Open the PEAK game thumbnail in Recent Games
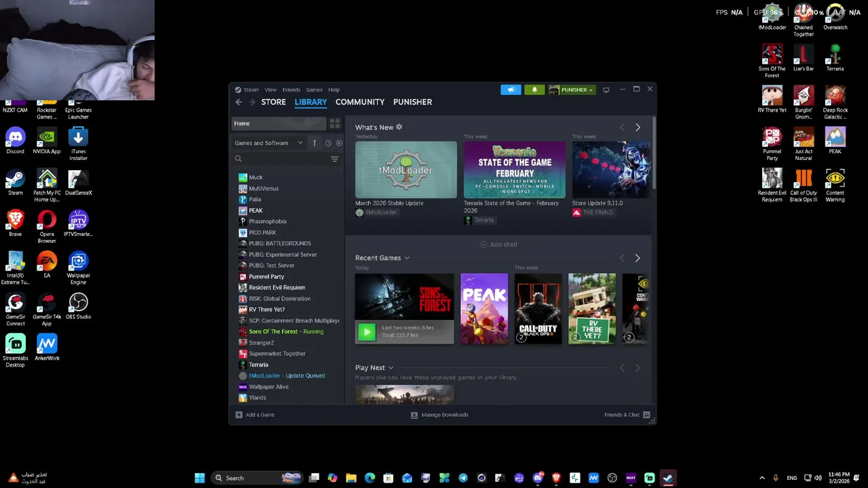Screen dimensions: 868x488 tap(484, 309)
